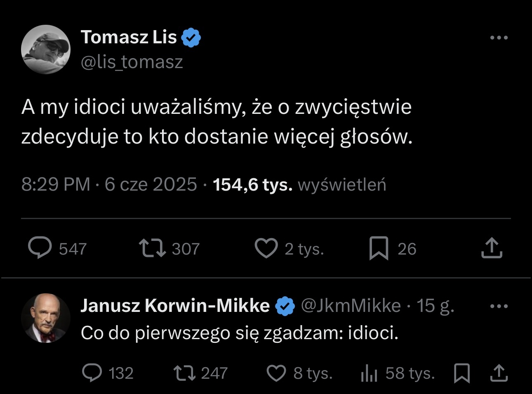532x394 pixels.
Task: Reply to Tomasz Lis's main post
Action: pos(40,248)
